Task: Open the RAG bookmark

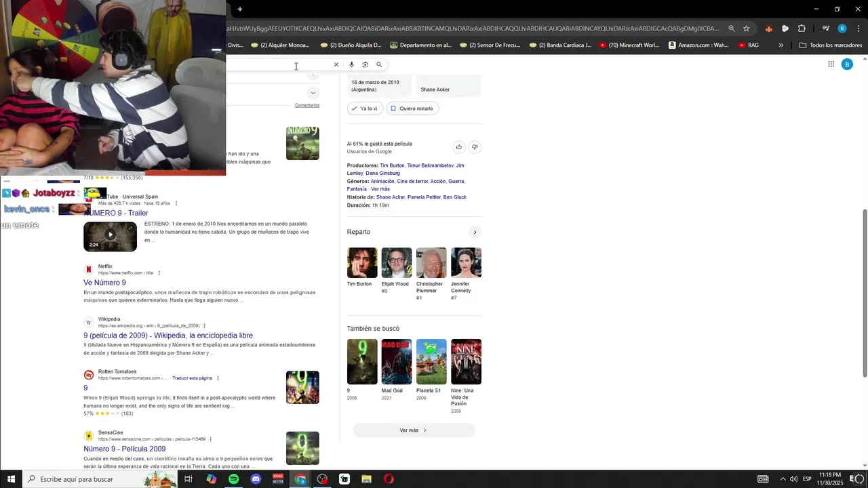Action: [749, 45]
